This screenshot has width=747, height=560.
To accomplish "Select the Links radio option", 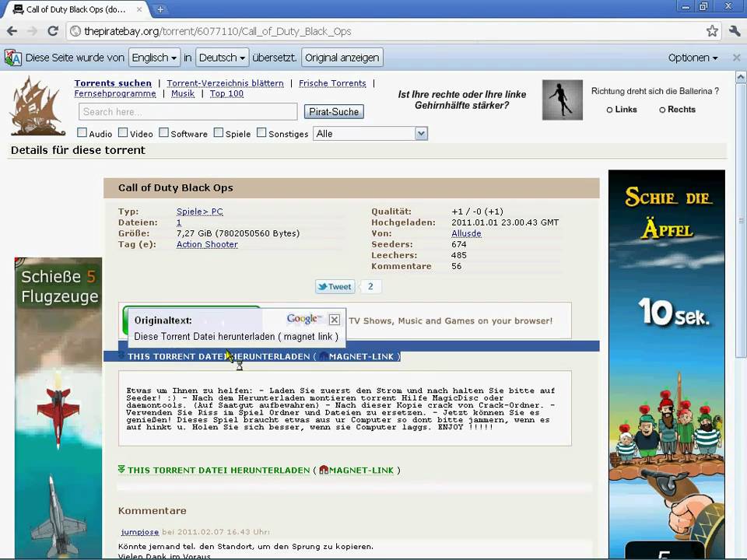I will tap(610, 110).
